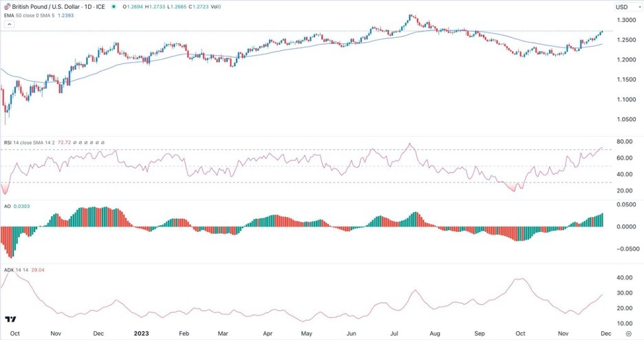
Task: Open the TradingView logo at bottom left
Action: coord(11,321)
